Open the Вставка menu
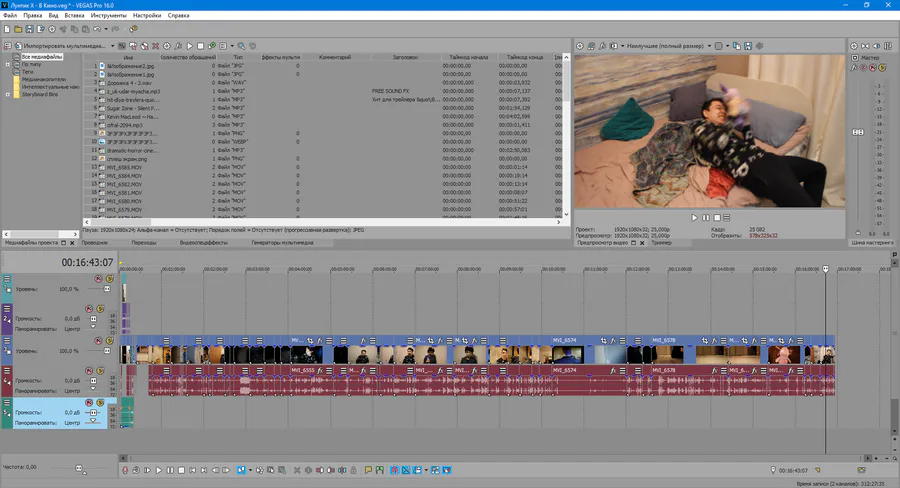 [x=74, y=16]
